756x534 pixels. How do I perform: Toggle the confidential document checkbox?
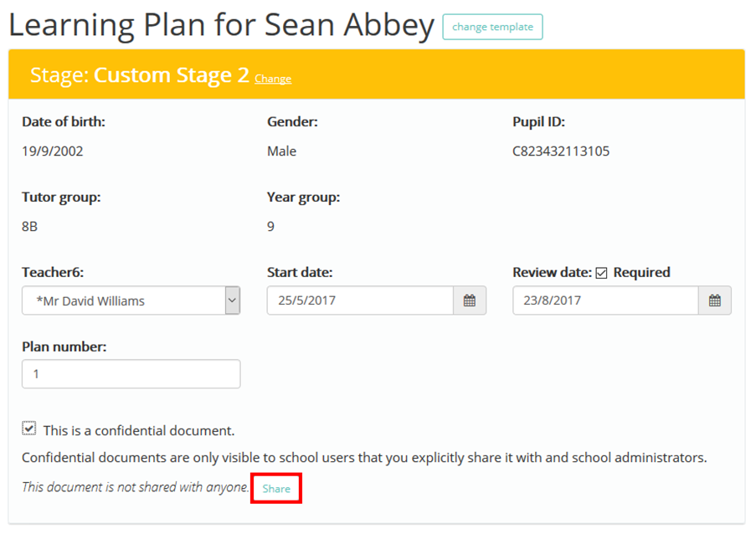(x=28, y=428)
